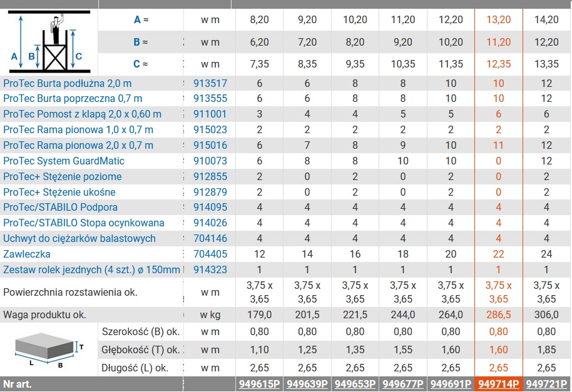Click article number 914026

click(x=210, y=223)
